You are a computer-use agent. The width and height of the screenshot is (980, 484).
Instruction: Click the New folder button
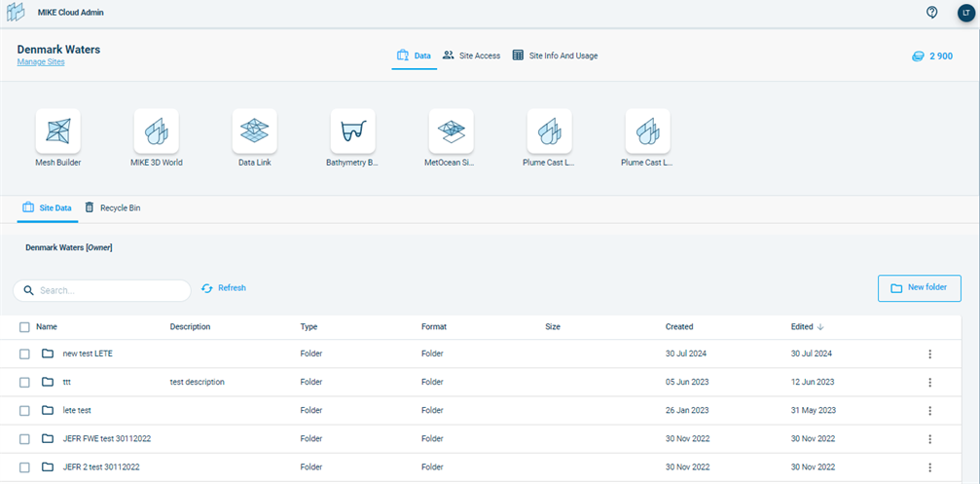[x=919, y=288]
